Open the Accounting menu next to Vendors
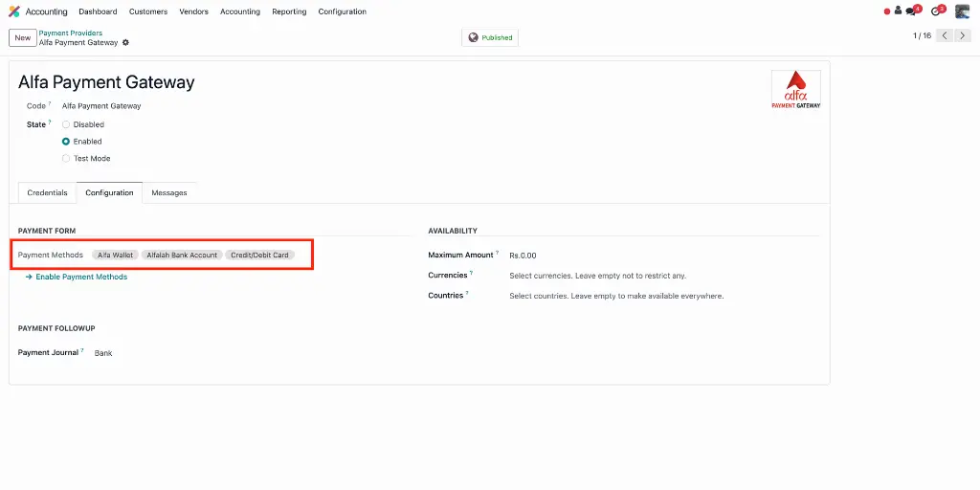This screenshot has width=980, height=490. 240,11
